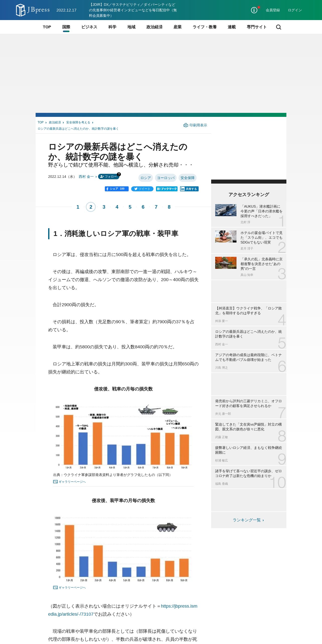322x644 pixels.
Task: Open the 地域 navigation tab
Action: 131,27
